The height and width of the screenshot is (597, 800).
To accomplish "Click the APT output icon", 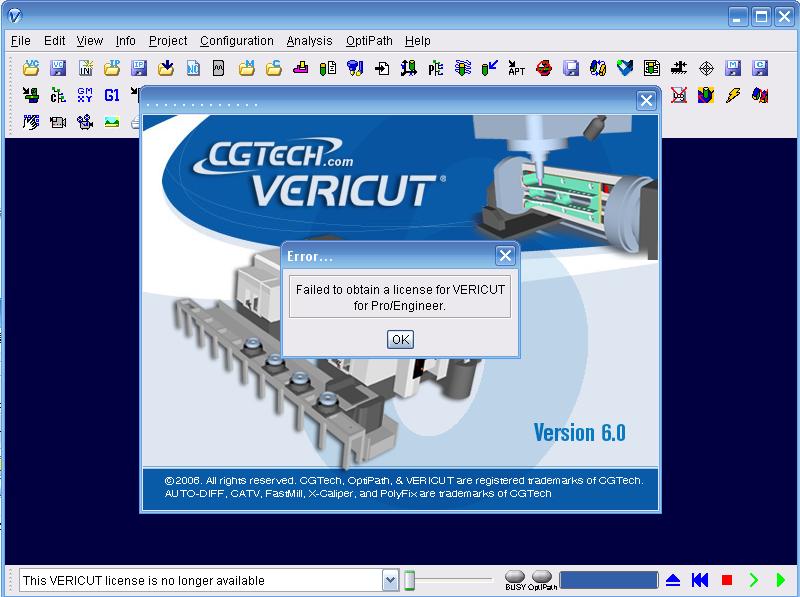I will (x=516, y=68).
